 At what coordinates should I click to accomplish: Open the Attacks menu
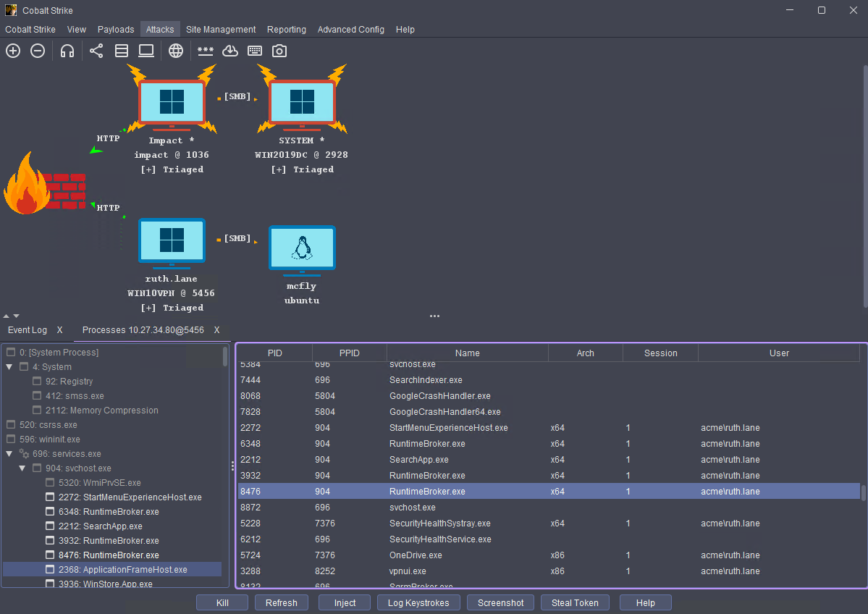pos(160,30)
